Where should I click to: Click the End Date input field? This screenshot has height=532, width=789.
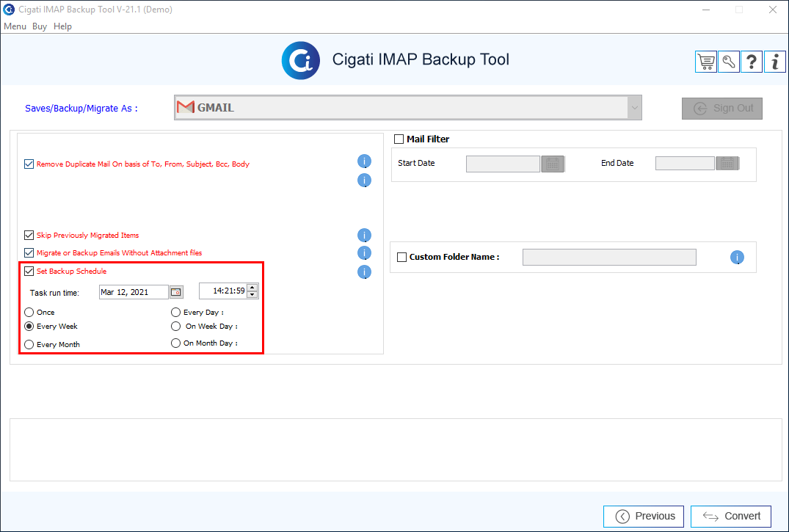point(685,163)
